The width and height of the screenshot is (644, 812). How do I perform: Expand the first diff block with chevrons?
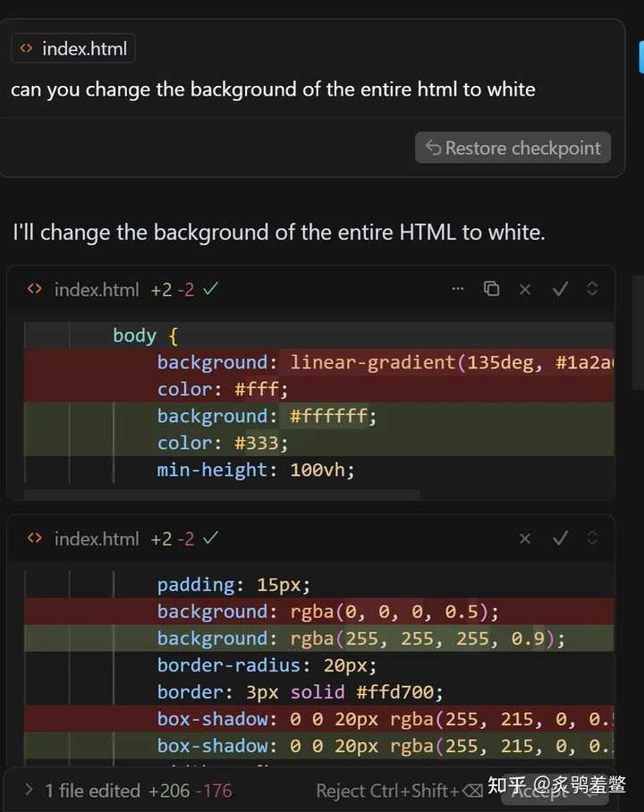[x=592, y=289]
